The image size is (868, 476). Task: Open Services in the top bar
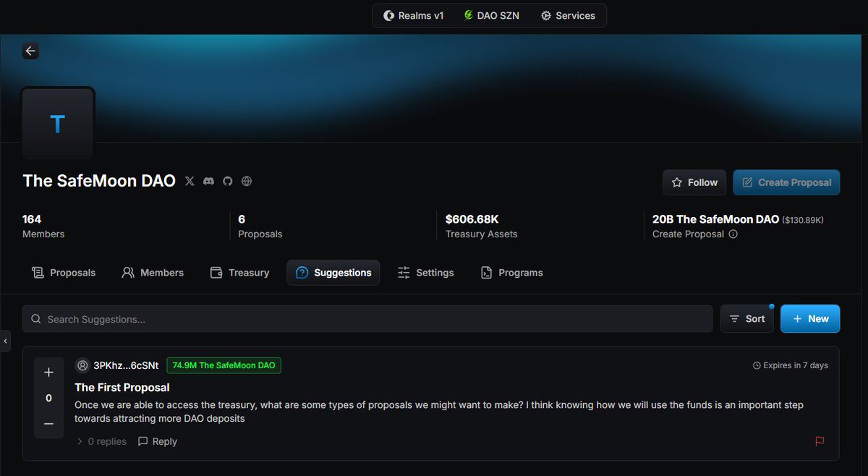tap(569, 15)
